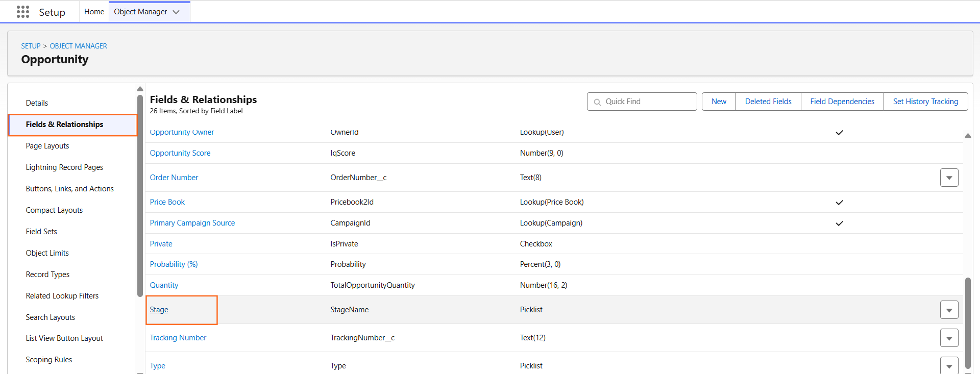Screen dimensions: 980x374
Task: Open Lightning Record Pages in sidebar
Action: pos(64,167)
